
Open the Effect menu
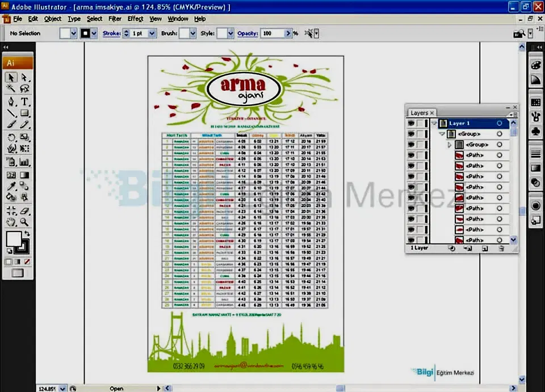pyautogui.click(x=135, y=19)
